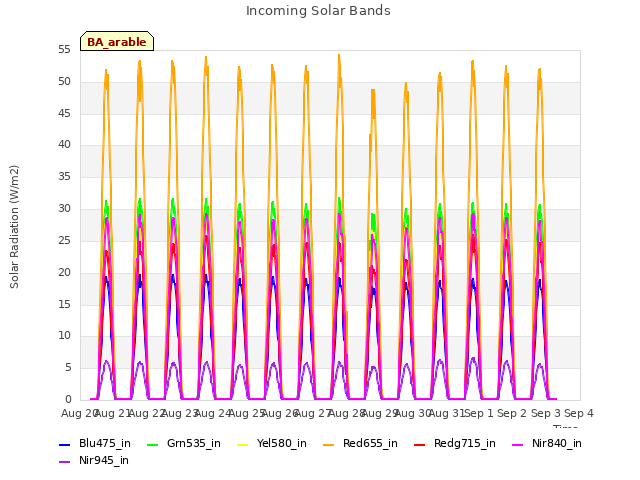Click the 5 y-axis tick label
Viewport: 640px width, 480px height.
[68, 368]
